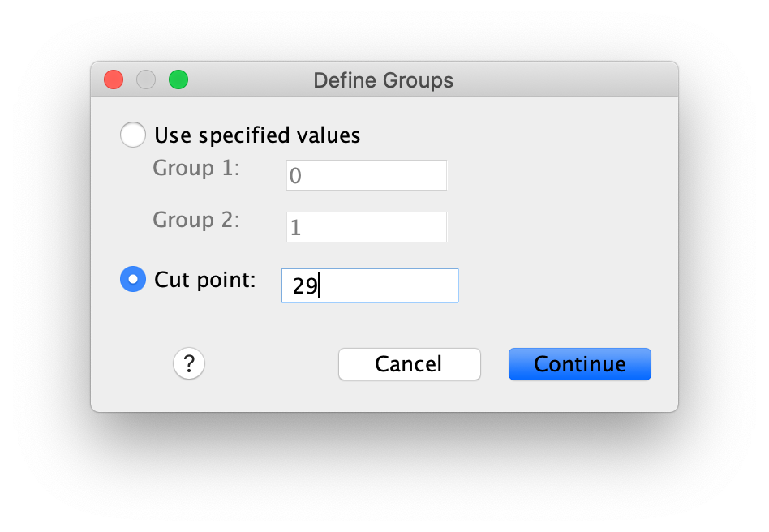The width and height of the screenshot is (769, 532).
Task: Cancel the Define Groups dialog
Action: coord(410,364)
